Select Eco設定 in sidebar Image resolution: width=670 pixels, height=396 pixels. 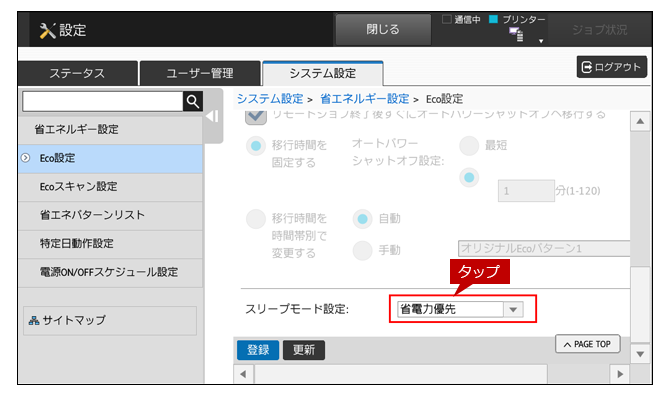111,158
